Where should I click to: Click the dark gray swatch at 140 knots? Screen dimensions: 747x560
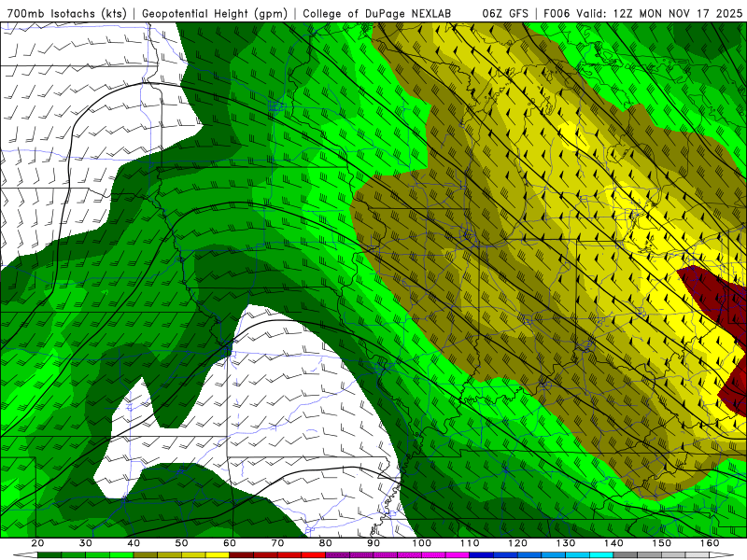pyautogui.click(x=626, y=554)
